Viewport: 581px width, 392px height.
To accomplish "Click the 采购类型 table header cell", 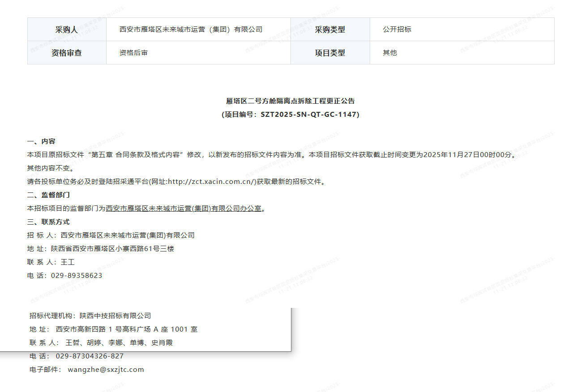I will [x=330, y=30].
